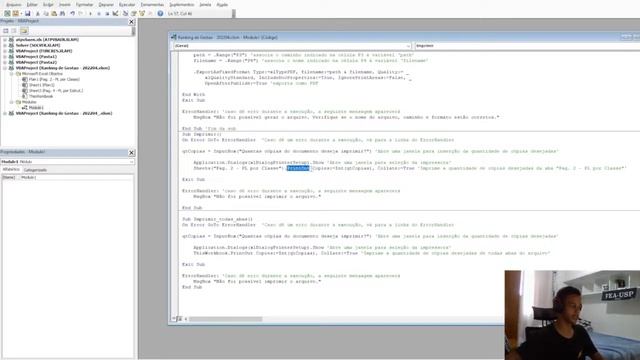This screenshot has width=640, height=360.
Task: Expand the atpvbaen.xls project node
Action: [5, 40]
